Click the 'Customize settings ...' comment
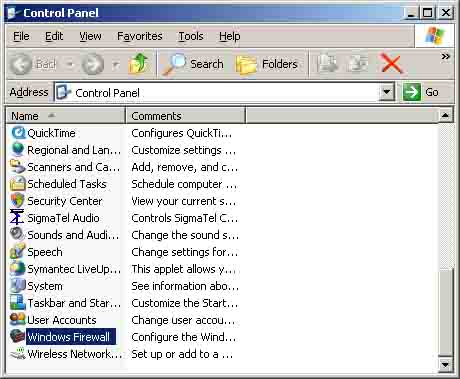 point(183,150)
